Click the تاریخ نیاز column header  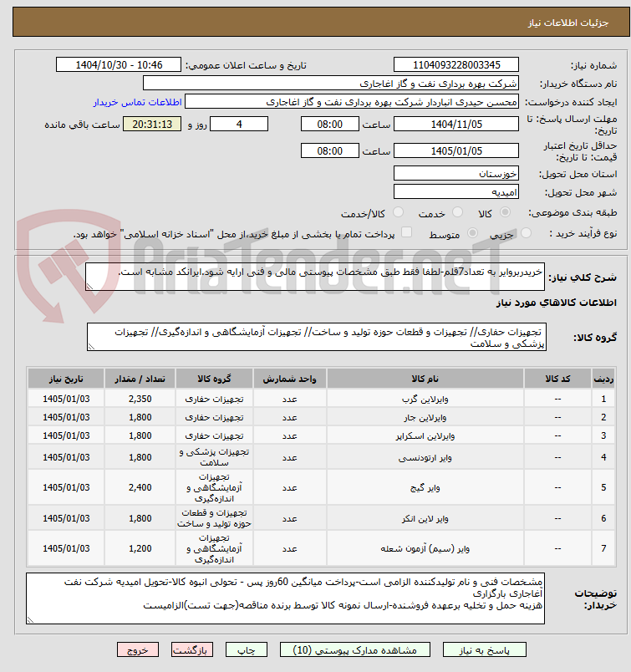pos(66,379)
